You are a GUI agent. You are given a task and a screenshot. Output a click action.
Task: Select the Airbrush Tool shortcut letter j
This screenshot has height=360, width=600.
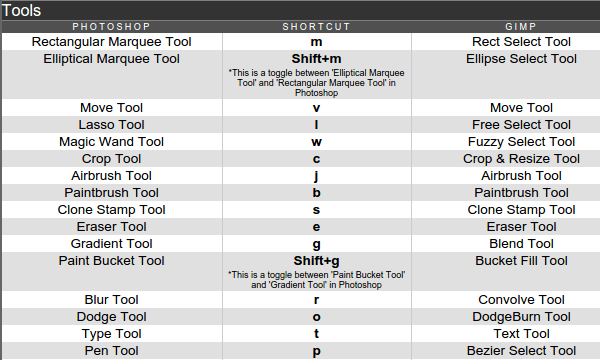[316, 176]
